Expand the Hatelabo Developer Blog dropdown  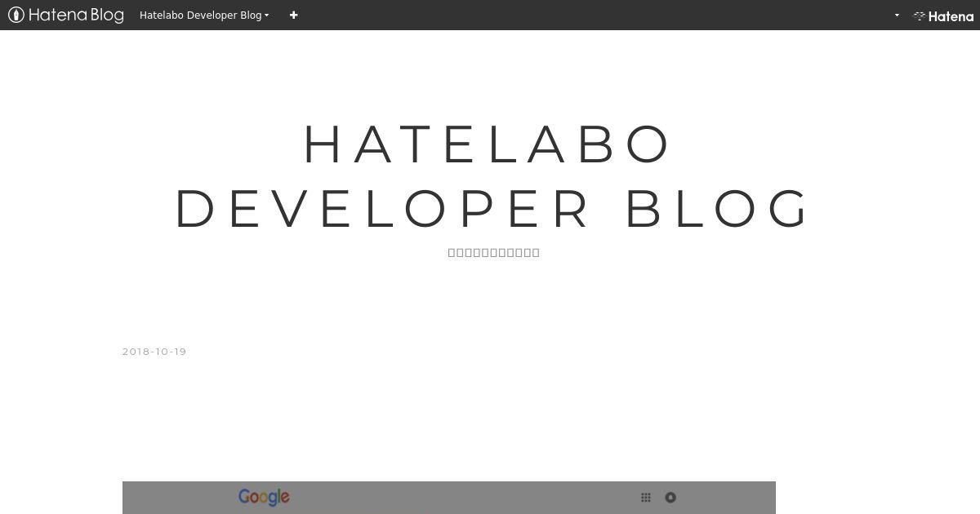[204, 15]
